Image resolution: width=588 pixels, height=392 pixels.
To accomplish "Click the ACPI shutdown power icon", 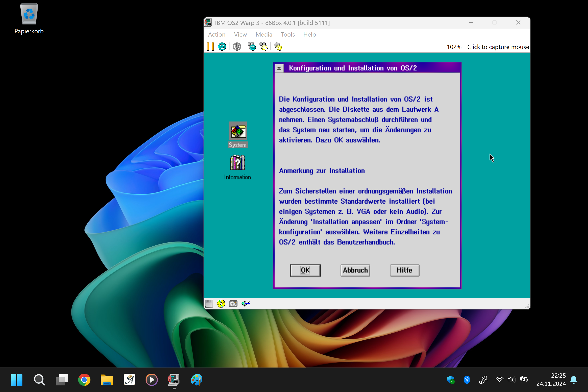I will pyautogui.click(x=237, y=47).
